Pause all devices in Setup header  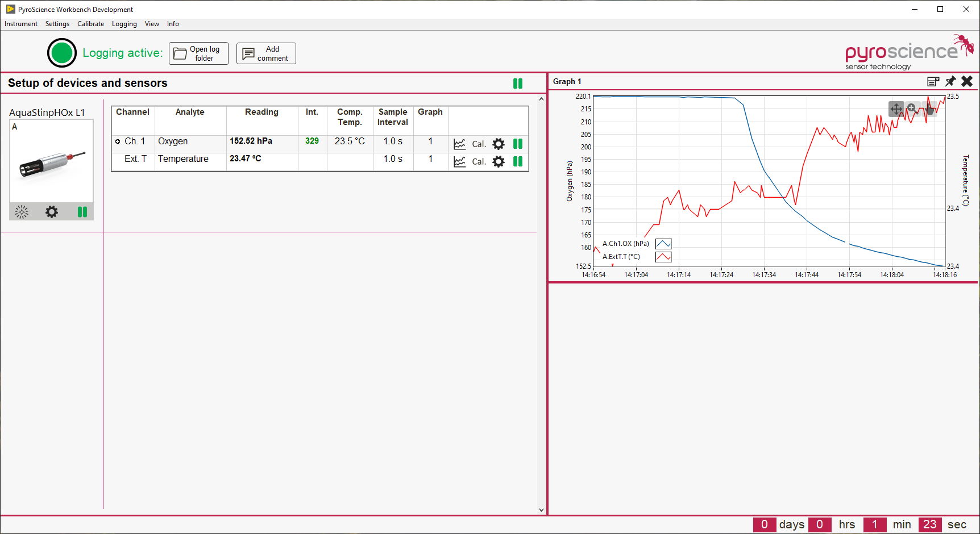(x=518, y=84)
